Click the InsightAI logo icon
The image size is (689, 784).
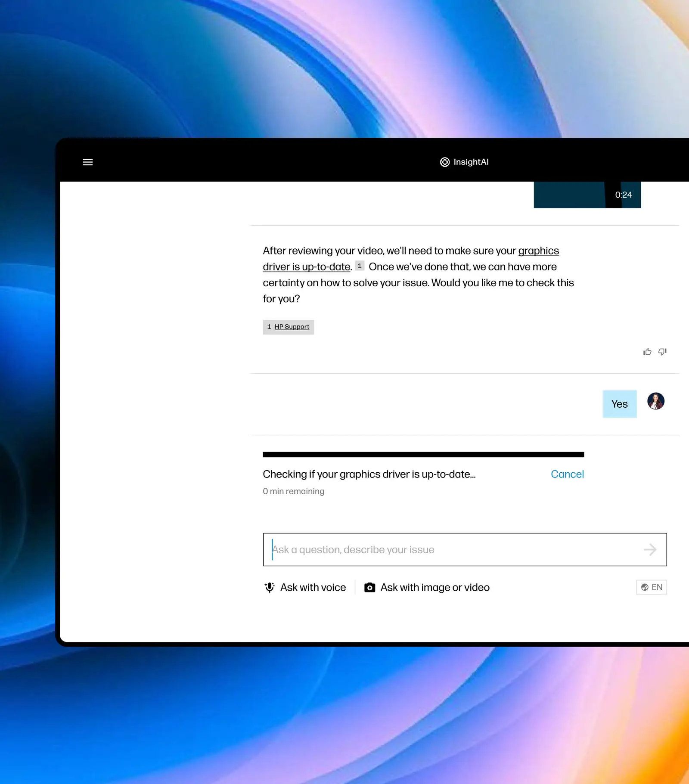coord(445,162)
